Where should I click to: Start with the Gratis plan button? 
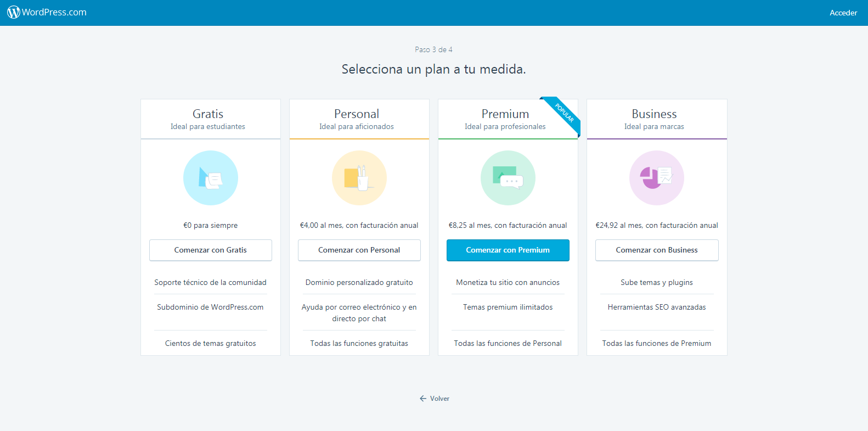211,250
